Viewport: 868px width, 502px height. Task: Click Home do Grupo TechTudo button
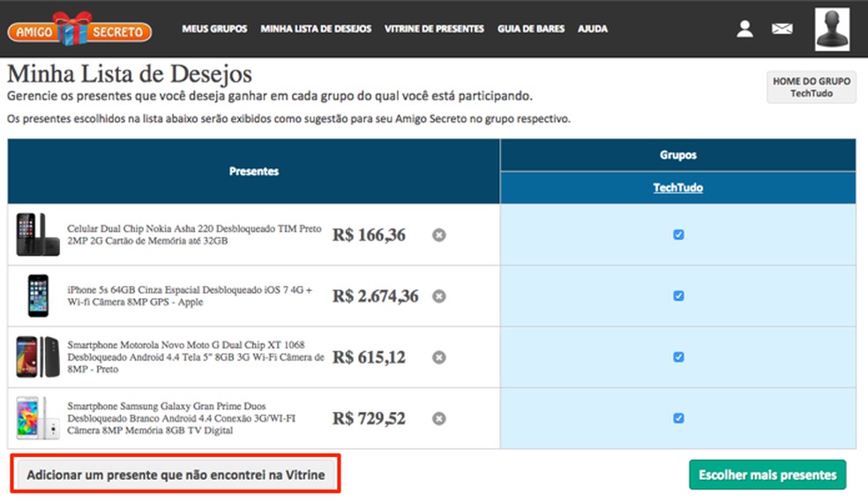[x=812, y=87]
